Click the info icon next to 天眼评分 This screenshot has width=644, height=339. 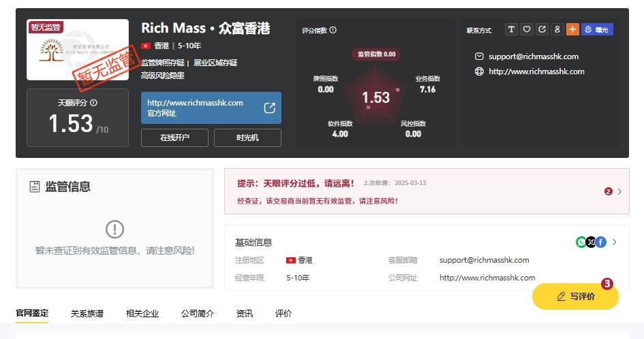(x=93, y=103)
